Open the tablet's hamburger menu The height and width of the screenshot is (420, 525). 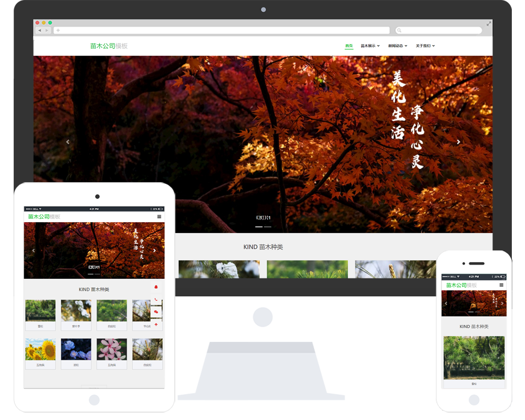159,217
